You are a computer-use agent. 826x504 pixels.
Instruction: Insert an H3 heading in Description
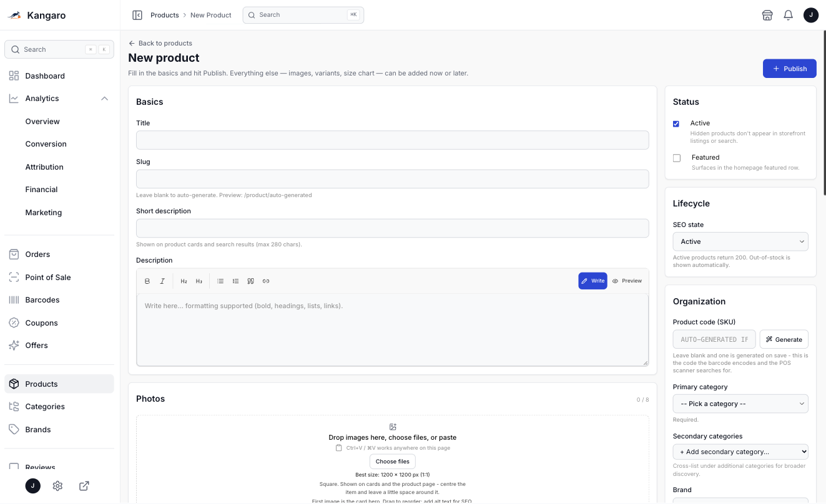click(199, 281)
